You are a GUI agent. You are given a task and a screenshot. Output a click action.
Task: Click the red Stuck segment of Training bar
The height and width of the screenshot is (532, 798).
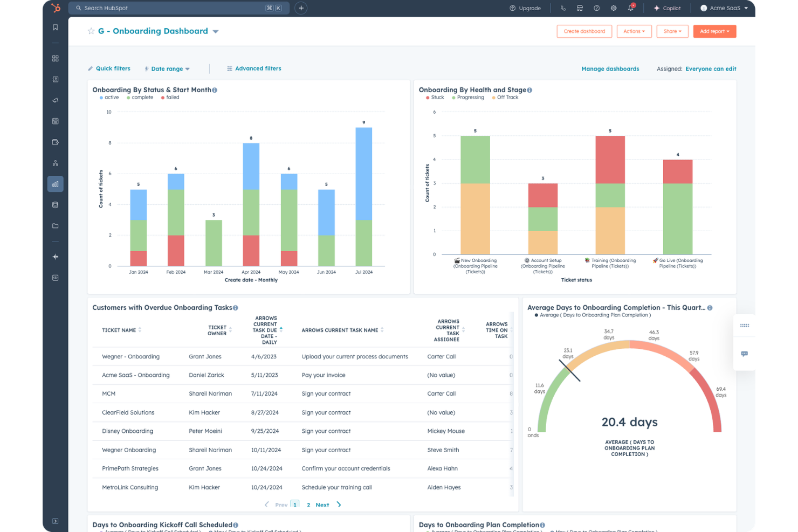610,160
